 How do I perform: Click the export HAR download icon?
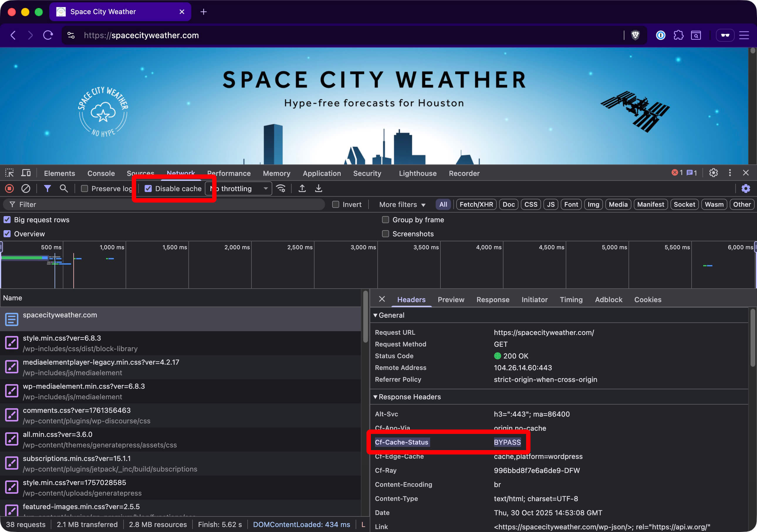point(318,188)
